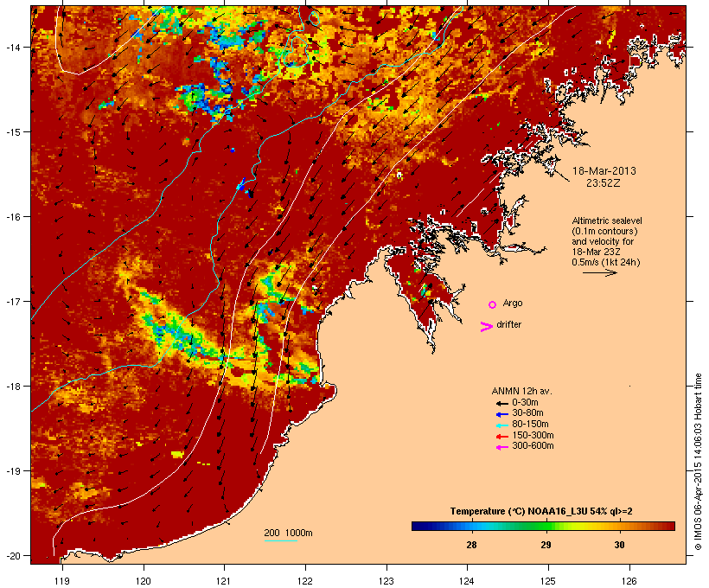Click the 30-80m depth label
This screenshot has height=588, width=709.
pos(527,413)
